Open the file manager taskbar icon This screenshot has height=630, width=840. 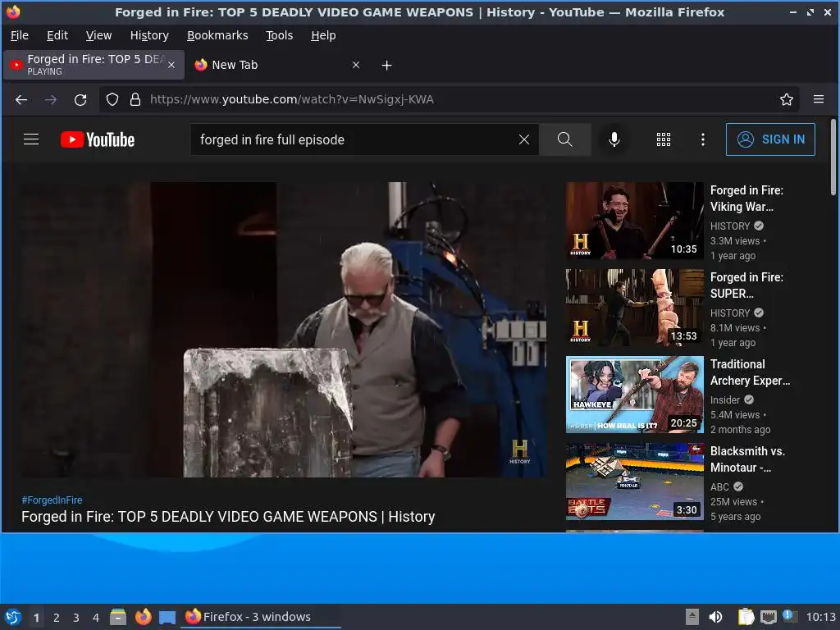pyautogui.click(x=118, y=617)
